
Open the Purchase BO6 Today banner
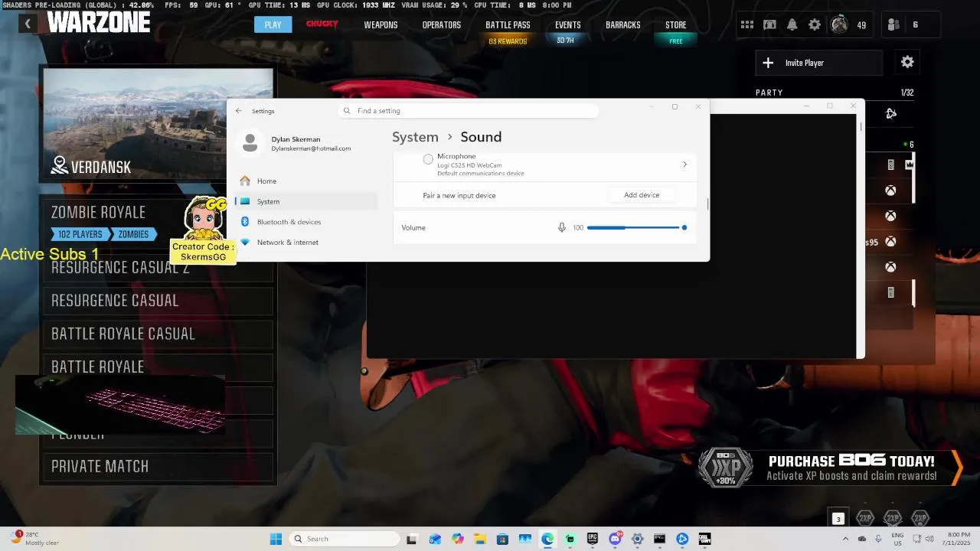[830, 468]
